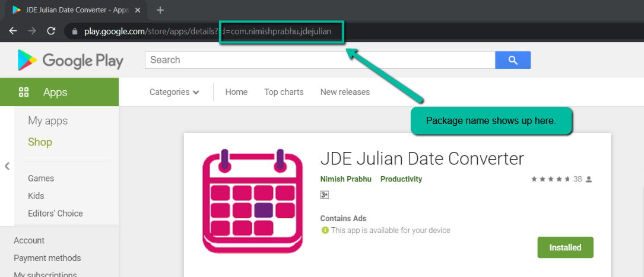
Task: Reload the page with refresh icon
Action: (x=51, y=31)
